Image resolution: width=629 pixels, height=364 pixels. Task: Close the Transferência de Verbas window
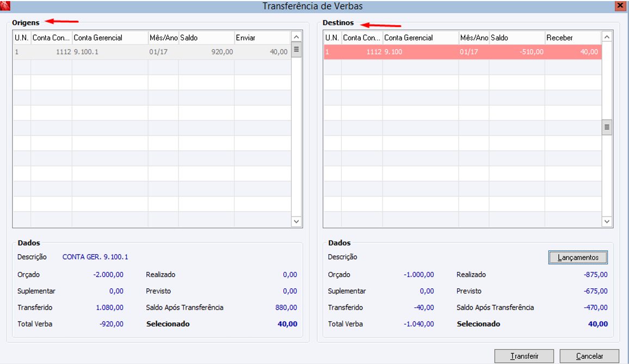[x=620, y=6]
